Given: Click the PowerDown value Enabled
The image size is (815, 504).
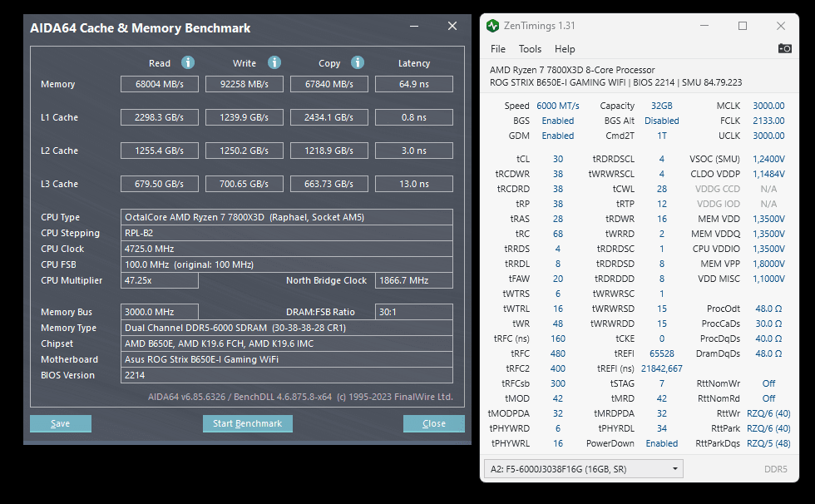Looking at the screenshot, I should coord(662,444).
